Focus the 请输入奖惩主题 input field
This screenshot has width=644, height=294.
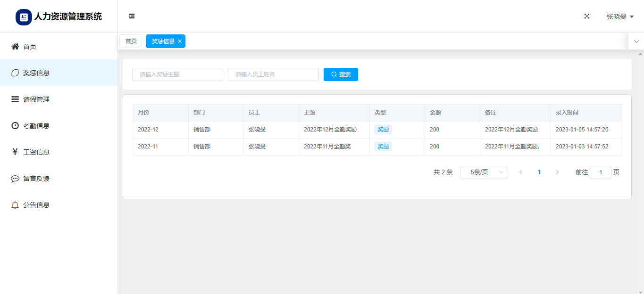click(x=177, y=74)
